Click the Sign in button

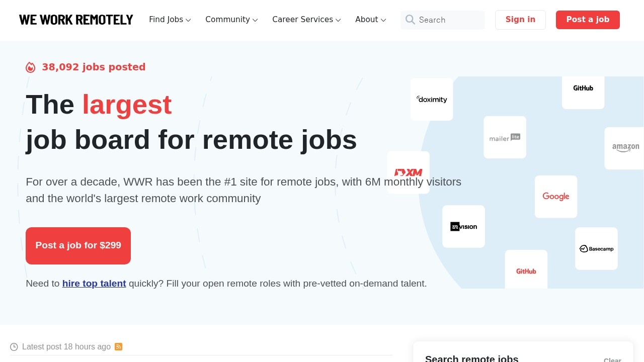point(520,20)
